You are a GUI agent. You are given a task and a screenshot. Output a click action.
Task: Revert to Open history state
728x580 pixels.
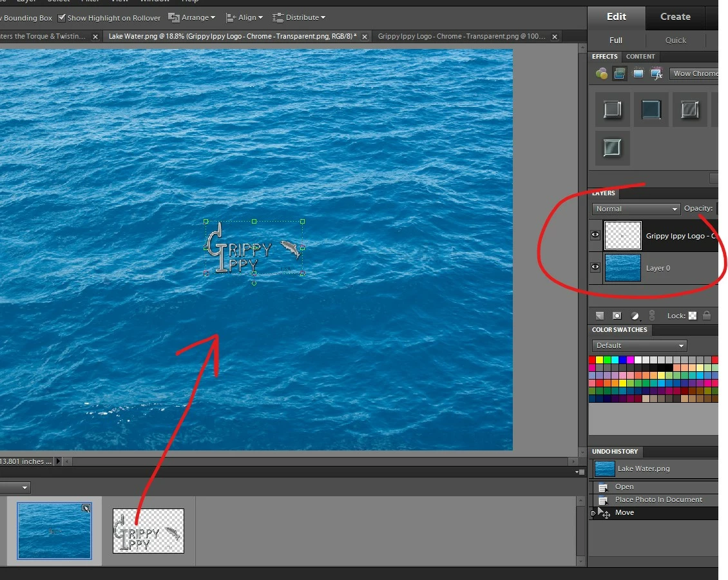(x=654, y=487)
